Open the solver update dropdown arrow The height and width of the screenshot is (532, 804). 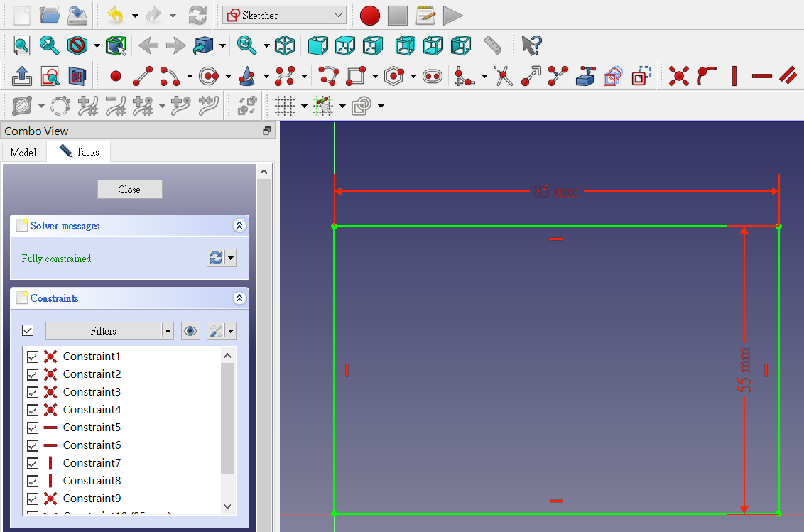231,258
